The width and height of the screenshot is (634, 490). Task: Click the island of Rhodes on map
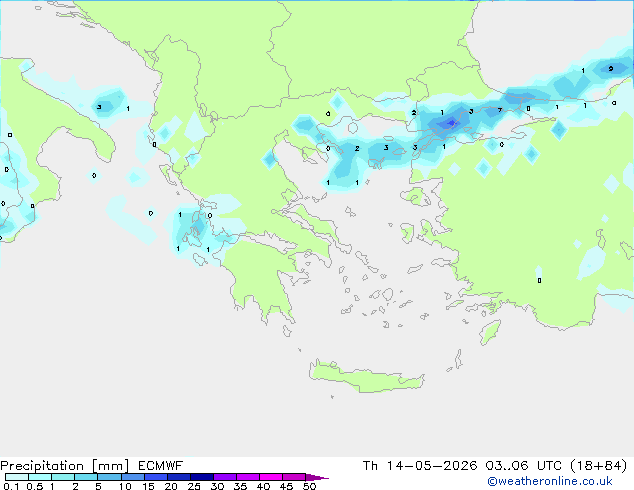[490, 332]
